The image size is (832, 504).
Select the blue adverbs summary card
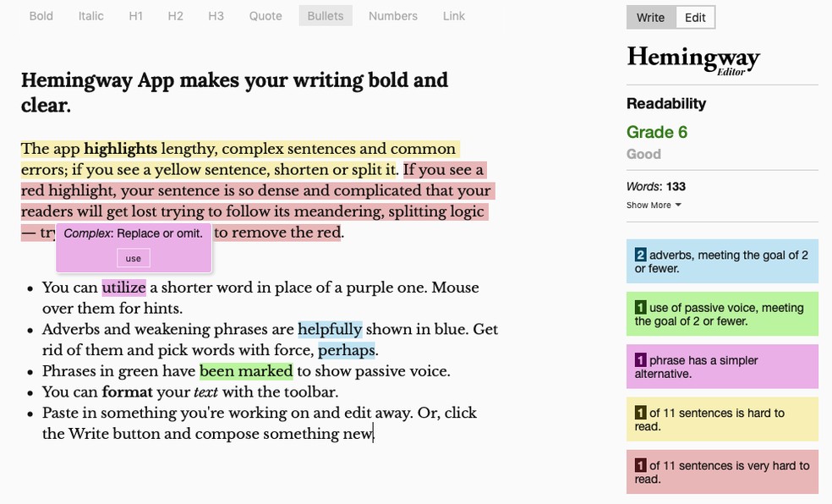tap(722, 261)
